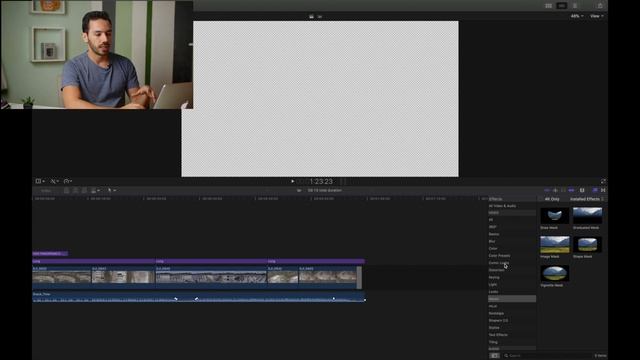Screen dimensions: 640x360
Task: Open the viewer View options dropdown
Action: coord(596,16)
